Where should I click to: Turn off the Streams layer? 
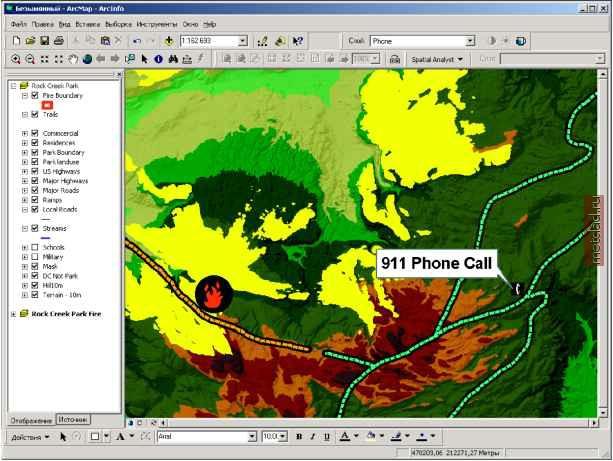tap(35, 228)
